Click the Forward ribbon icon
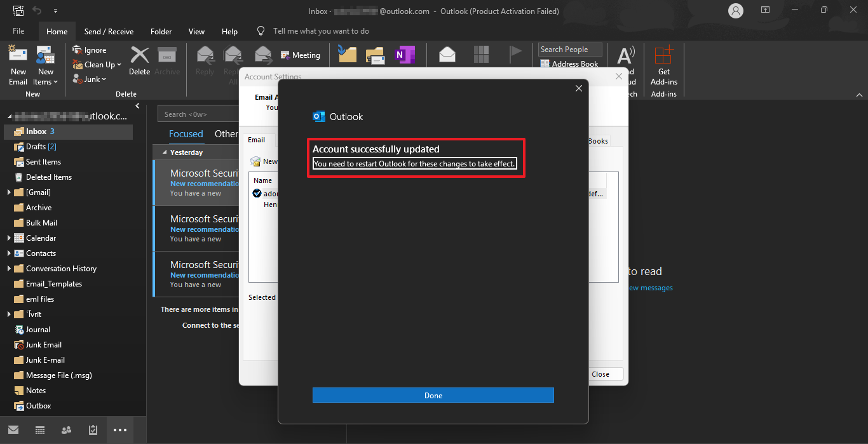Viewport: 868px width, 444px height. click(x=263, y=54)
